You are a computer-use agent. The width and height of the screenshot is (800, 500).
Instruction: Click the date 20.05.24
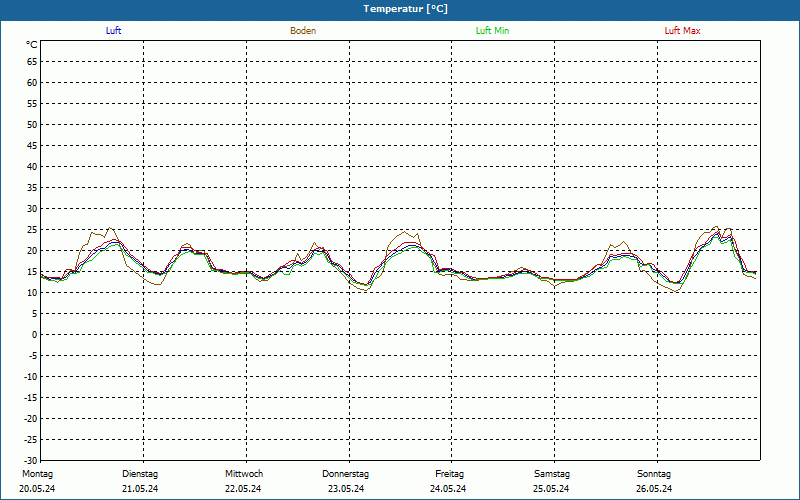coord(37,489)
